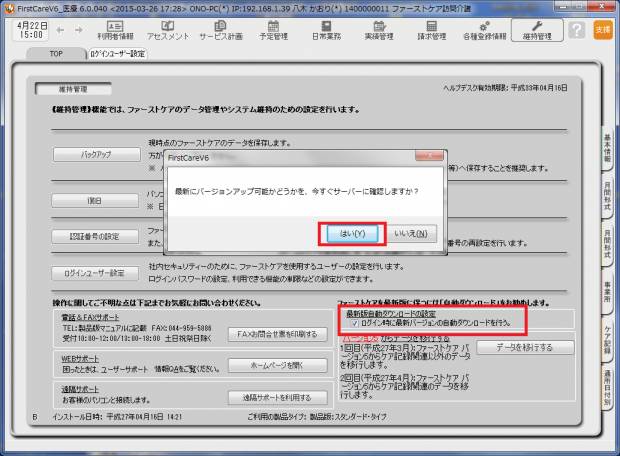Open サービス計画 in the toolbar
Screen dimensions: 620x456
coord(220,30)
